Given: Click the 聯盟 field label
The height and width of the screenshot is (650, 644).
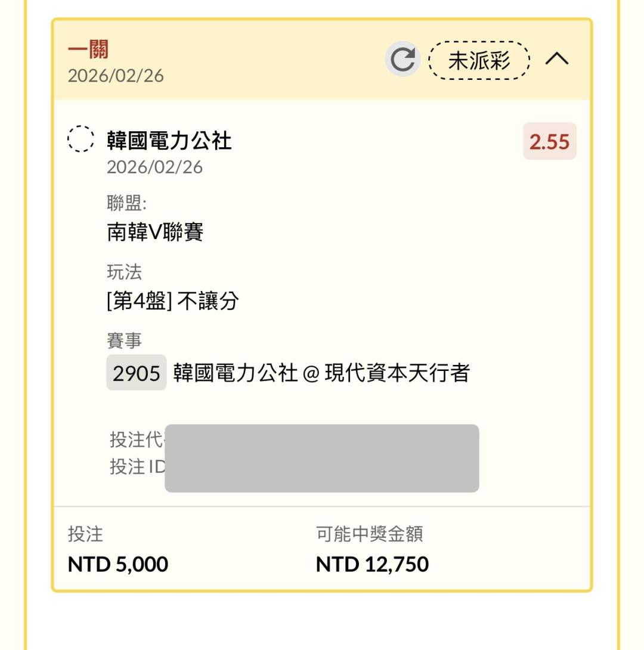Looking at the screenshot, I should [126, 204].
